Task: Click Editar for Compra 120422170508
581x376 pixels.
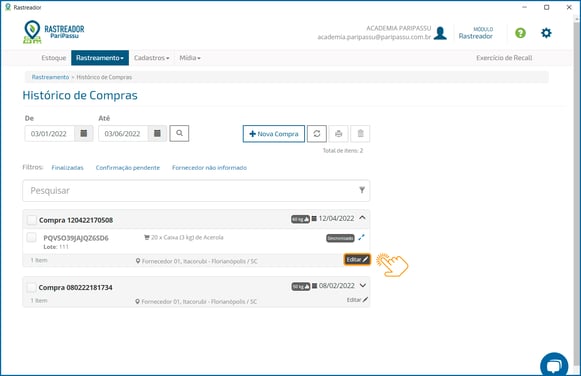Action: (x=357, y=259)
